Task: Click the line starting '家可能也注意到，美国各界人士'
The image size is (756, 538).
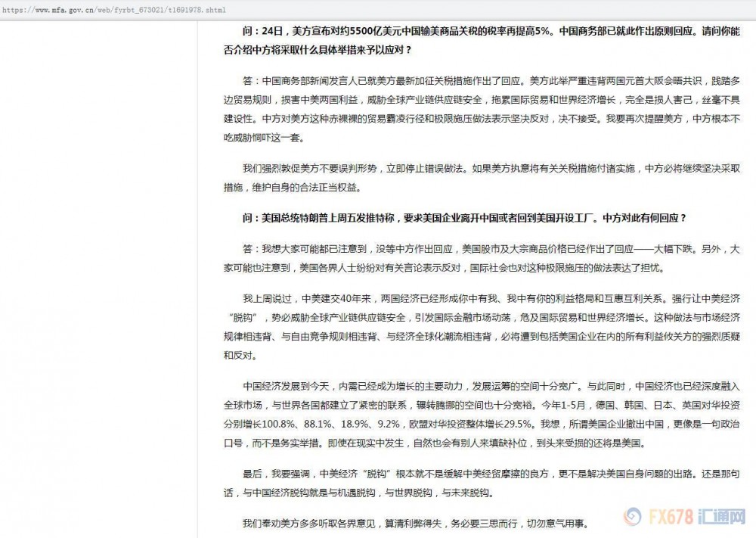Action: click(444, 268)
